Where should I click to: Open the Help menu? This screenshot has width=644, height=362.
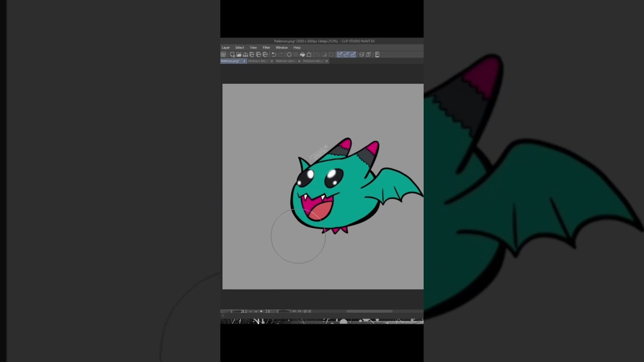(297, 47)
